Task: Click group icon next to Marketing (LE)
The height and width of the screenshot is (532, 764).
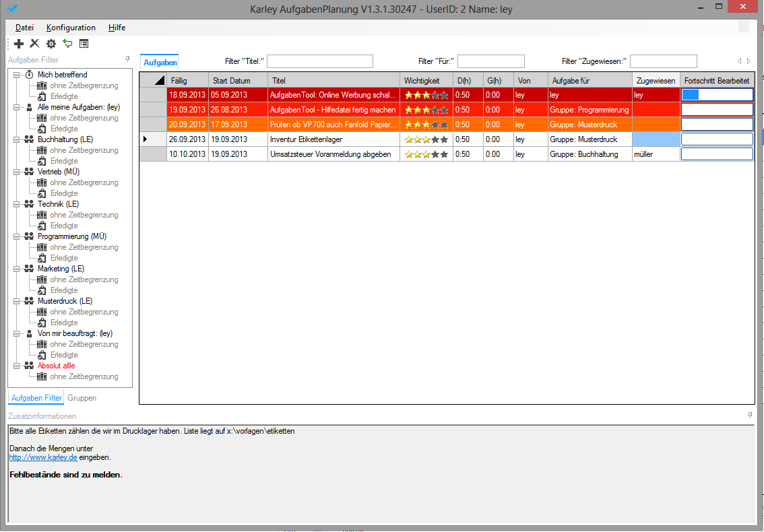Action: [29, 269]
